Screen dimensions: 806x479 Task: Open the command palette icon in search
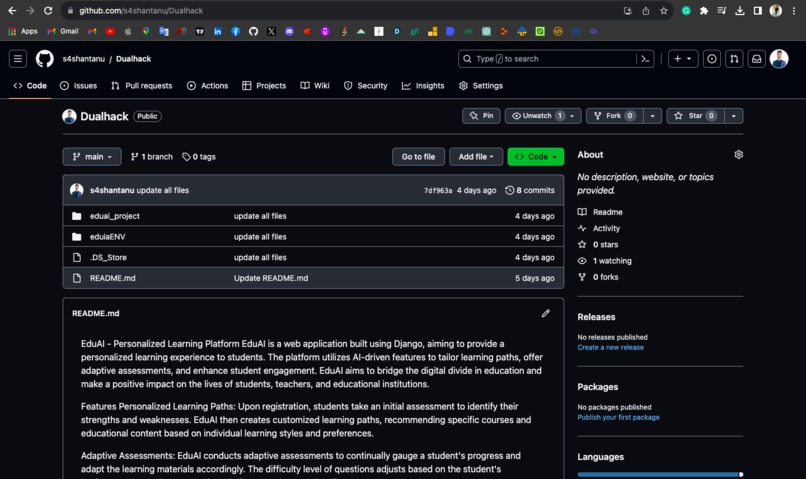click(645, 59)
